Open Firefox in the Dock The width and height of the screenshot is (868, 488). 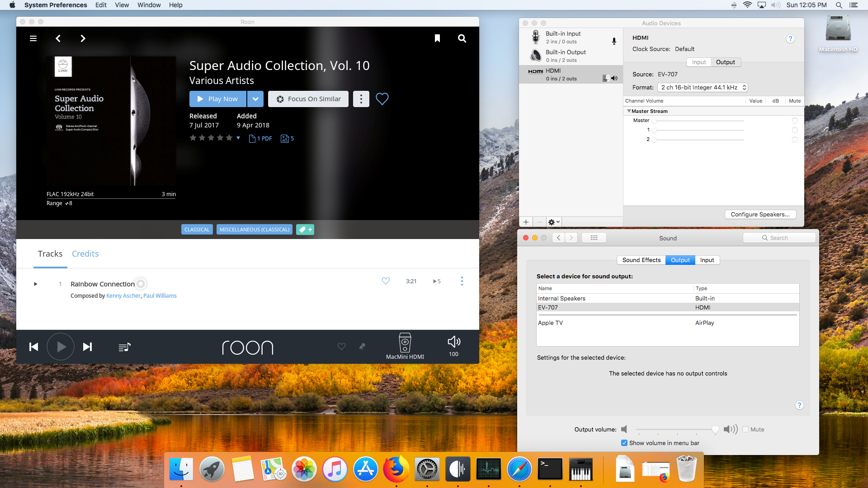click(x=396, y=469)
